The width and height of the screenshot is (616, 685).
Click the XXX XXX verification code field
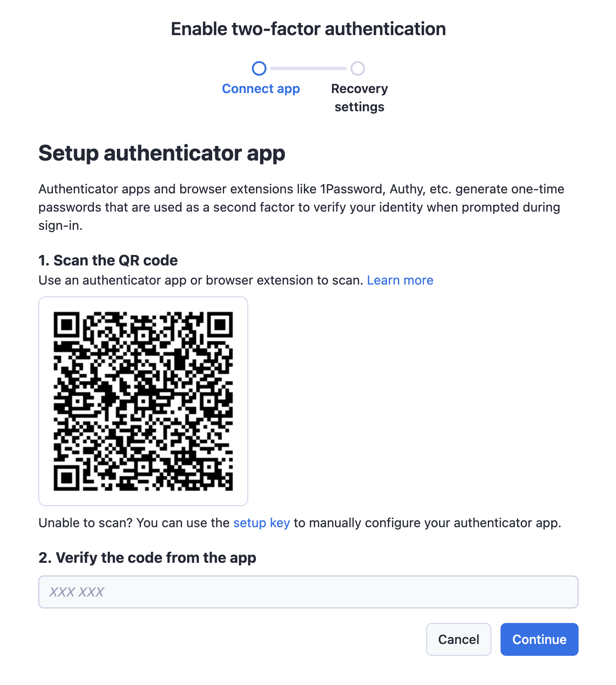[x=308, y=592]
